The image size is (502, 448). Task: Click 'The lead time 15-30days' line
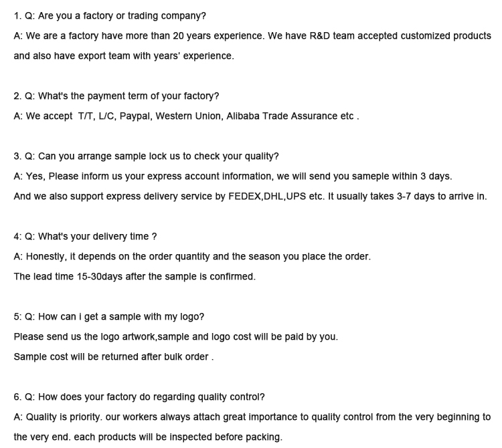click(x=135, y=276)
